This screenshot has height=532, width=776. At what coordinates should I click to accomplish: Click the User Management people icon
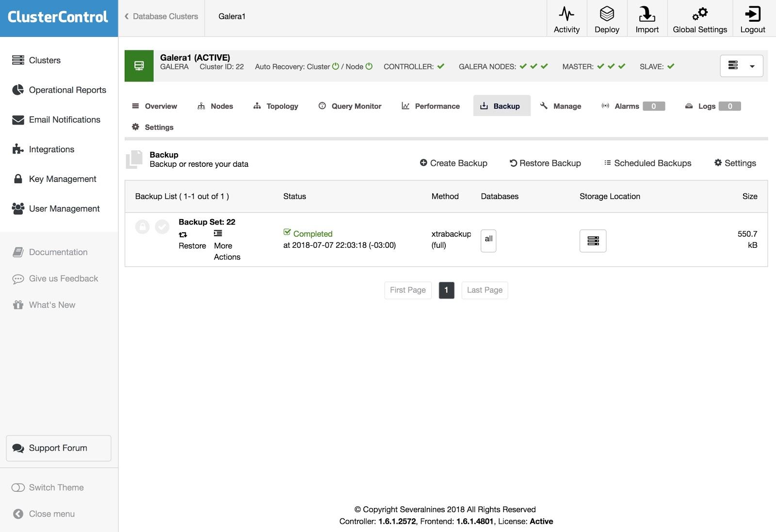[x=18, y=209]
